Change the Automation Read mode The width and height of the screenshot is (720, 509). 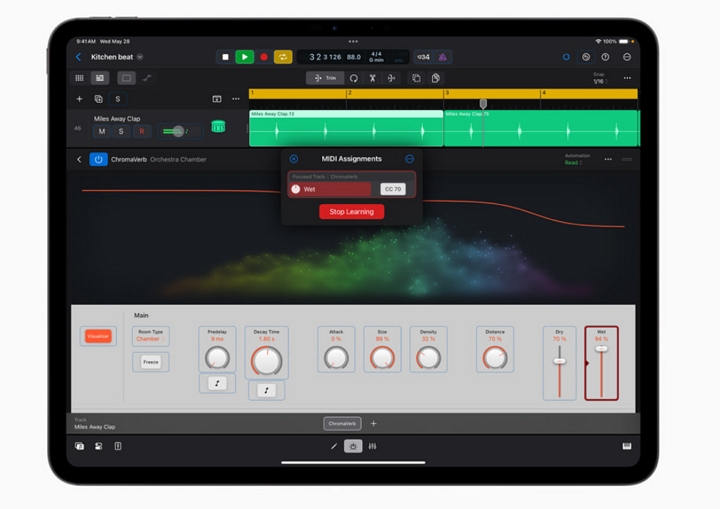pos(573,163)
